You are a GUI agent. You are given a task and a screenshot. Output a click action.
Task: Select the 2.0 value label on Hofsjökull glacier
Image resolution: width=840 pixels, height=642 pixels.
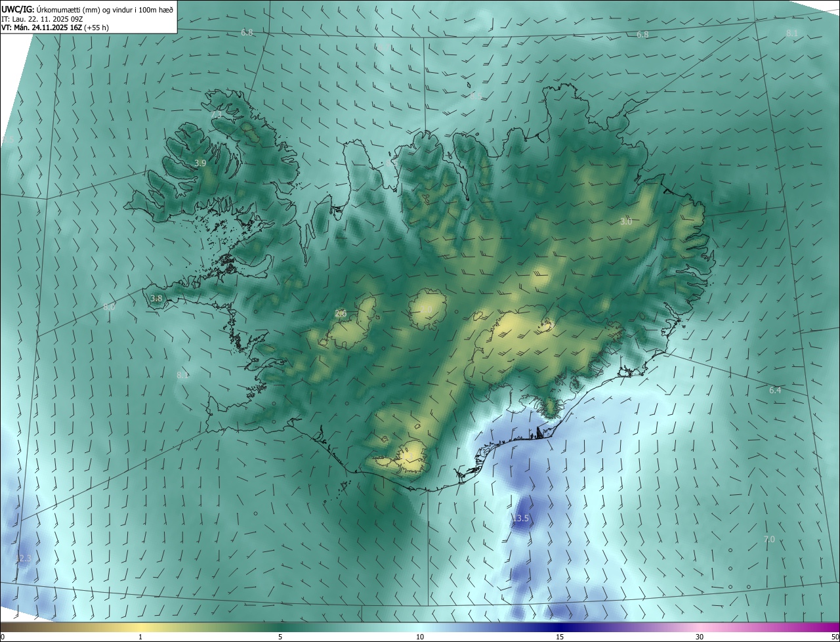click(426, 309)
